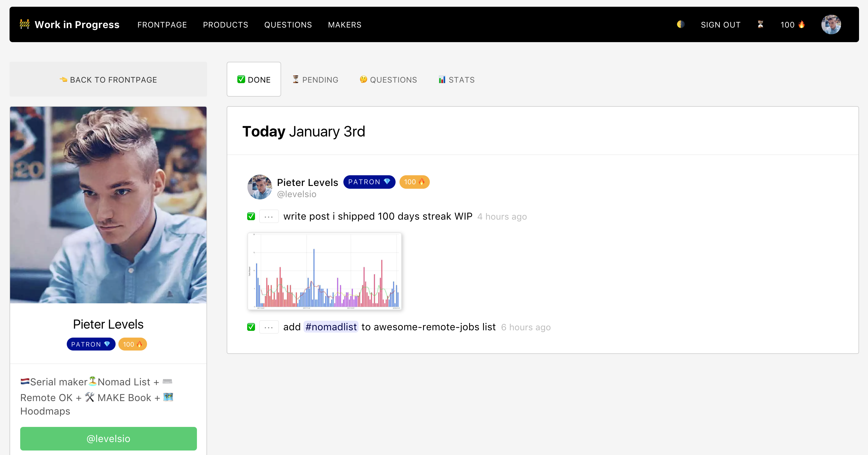Image resolution: width=868 pixels, height=455 pixels.
Task: Click the Work in Progress logo icon
Action: (x=25, y=24)
